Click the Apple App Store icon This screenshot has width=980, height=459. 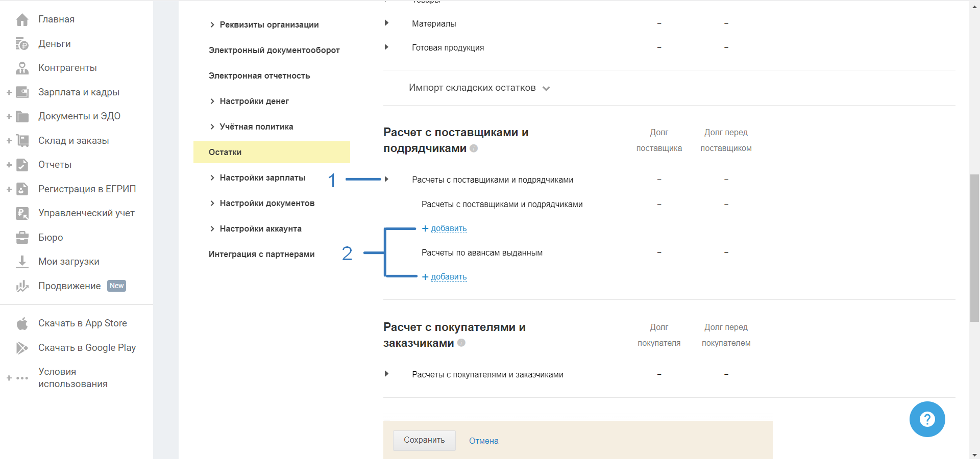pyautogui.click(x=22, y=323)
